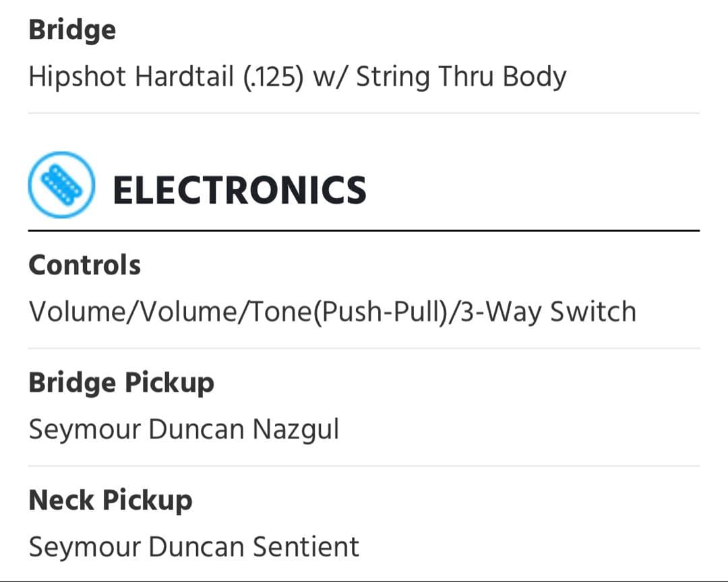This screenshot has height=582, width=728.
Task: Tap the String Thru Body text
Action: pos(461,77)
